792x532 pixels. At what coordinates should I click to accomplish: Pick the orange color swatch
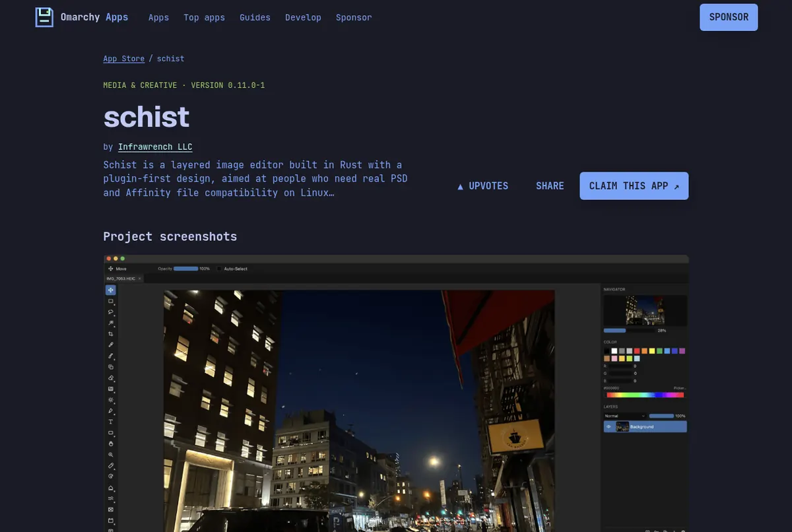644,351
